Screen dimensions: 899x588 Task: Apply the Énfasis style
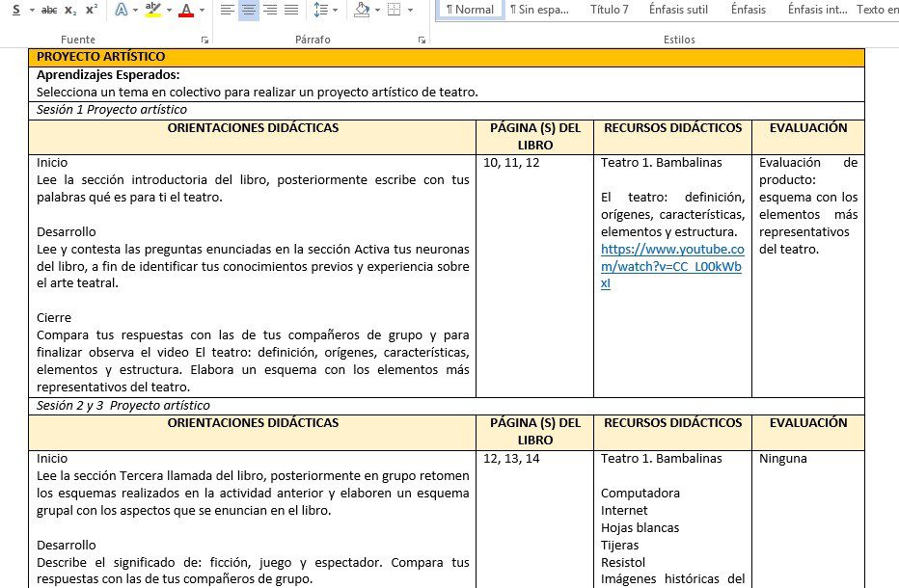pyautogui.click(x=749, y=10)
